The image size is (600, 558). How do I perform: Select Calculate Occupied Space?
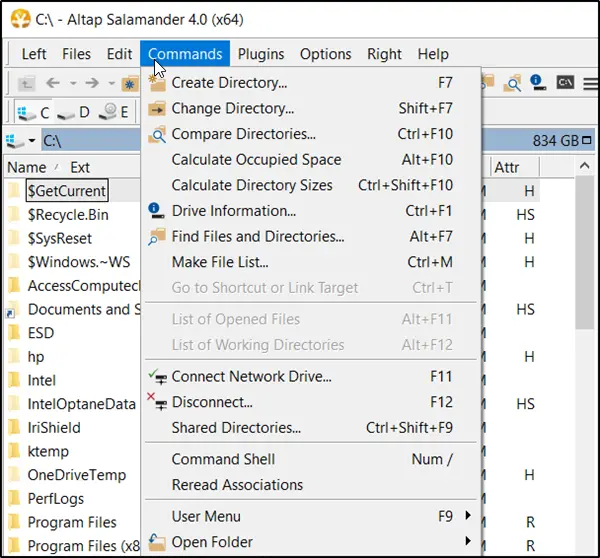point(311,160)
